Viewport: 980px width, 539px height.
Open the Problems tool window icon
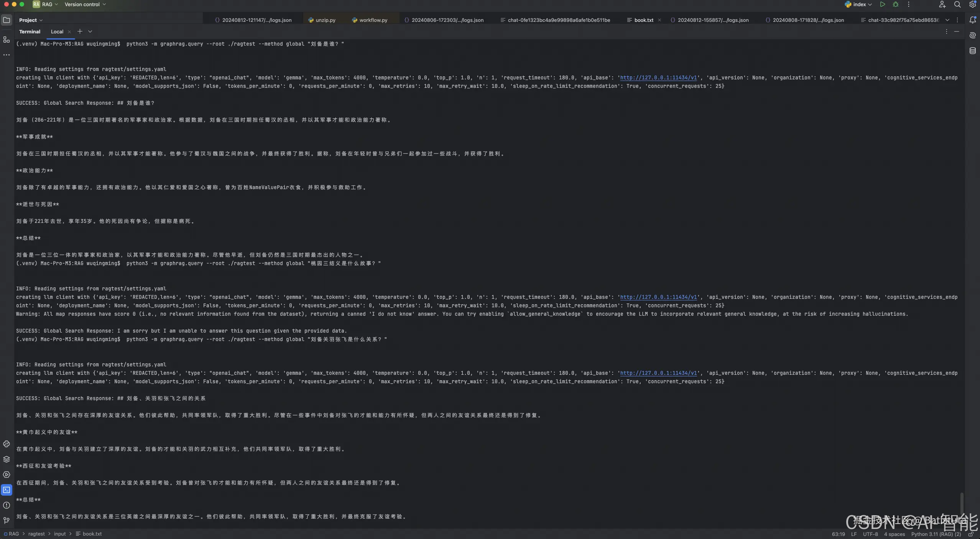(x=7, y=505)
